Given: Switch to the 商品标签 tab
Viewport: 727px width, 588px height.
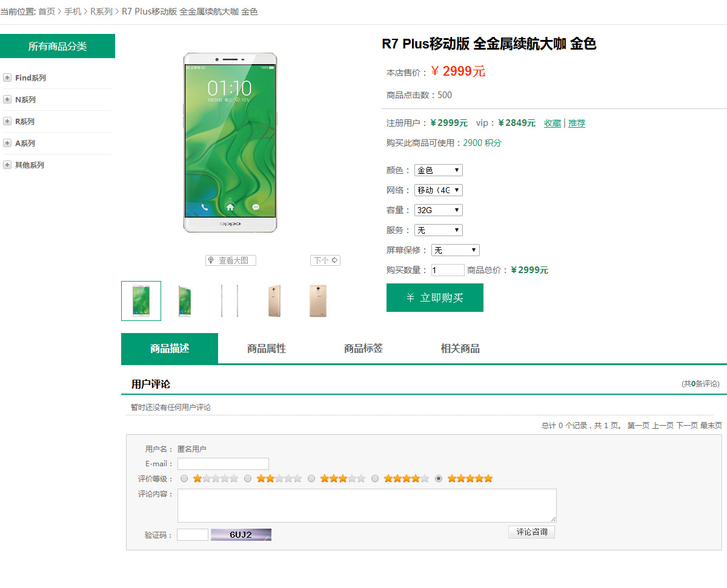Looking at the screenshot, I should [x=363, y=348].
